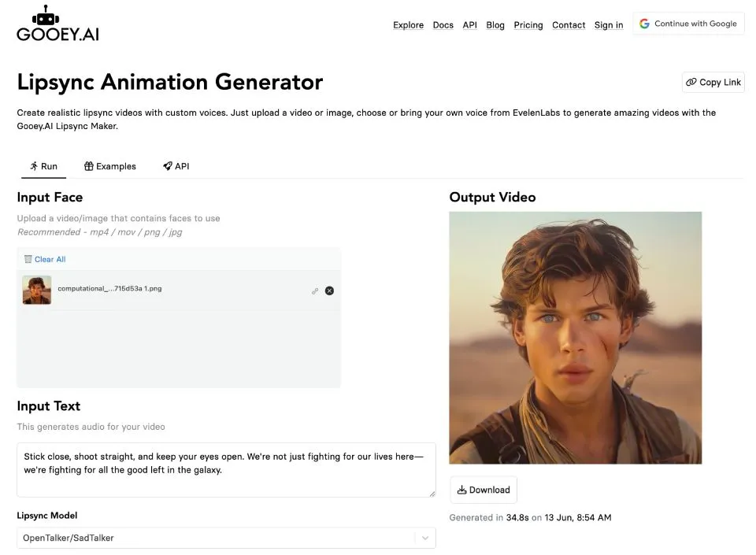The width and height of the screenshot is (756, 555).
Task: Remove the uploaded png file
Action: coord(329,290)
